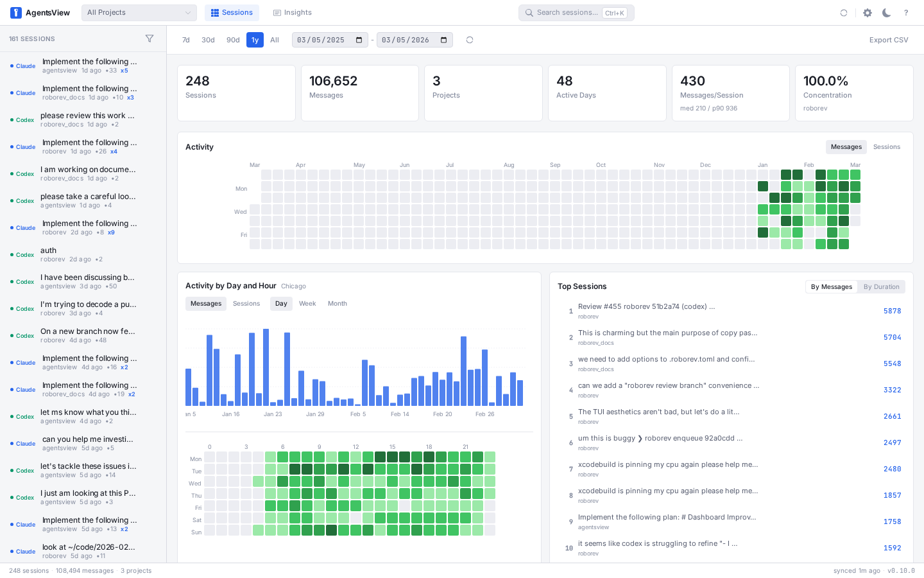
Task: Click a dark green cell in Activity heatmap
Action: pos(786,175)
